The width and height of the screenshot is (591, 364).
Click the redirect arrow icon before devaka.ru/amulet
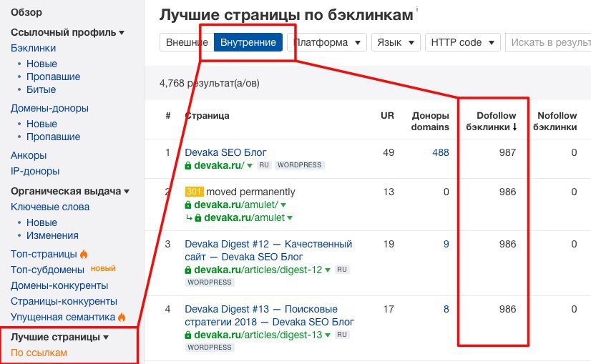point(189,217)
